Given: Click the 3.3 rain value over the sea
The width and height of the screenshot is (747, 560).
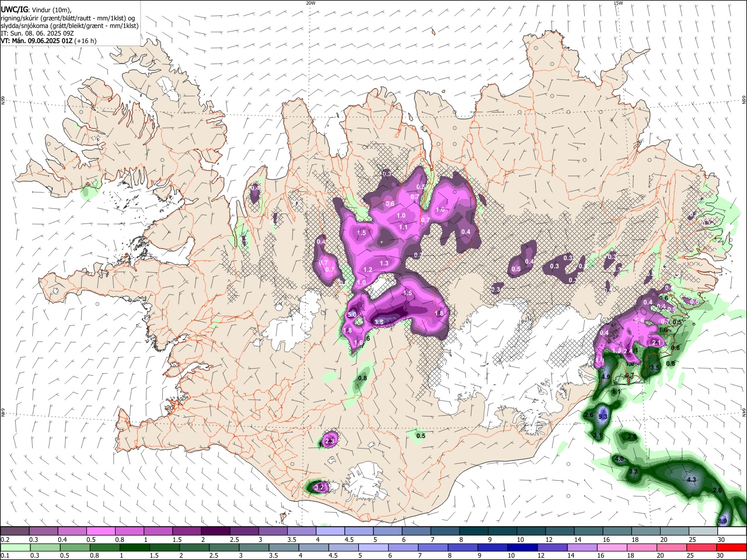Looking at the screenshot, I should pos(634,471).
